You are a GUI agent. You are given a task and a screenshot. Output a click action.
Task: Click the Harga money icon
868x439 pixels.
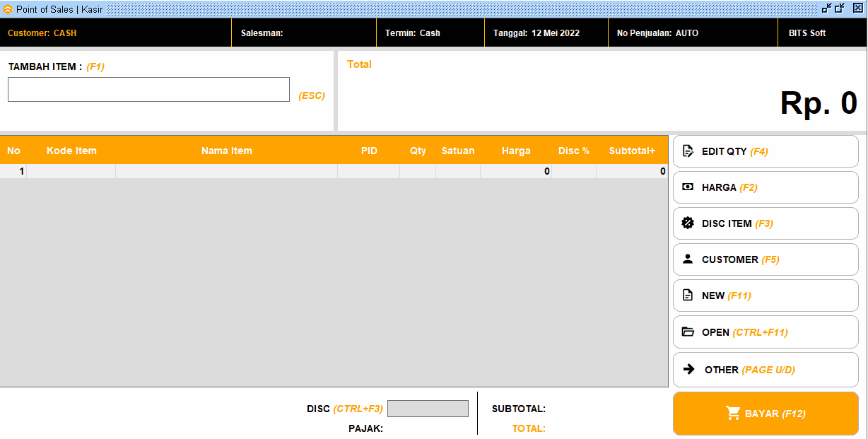(688, 187)
